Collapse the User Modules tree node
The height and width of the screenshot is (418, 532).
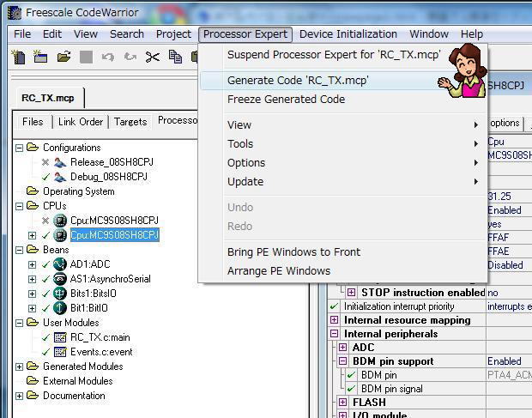pyautogui.click(x=20, y=323)
